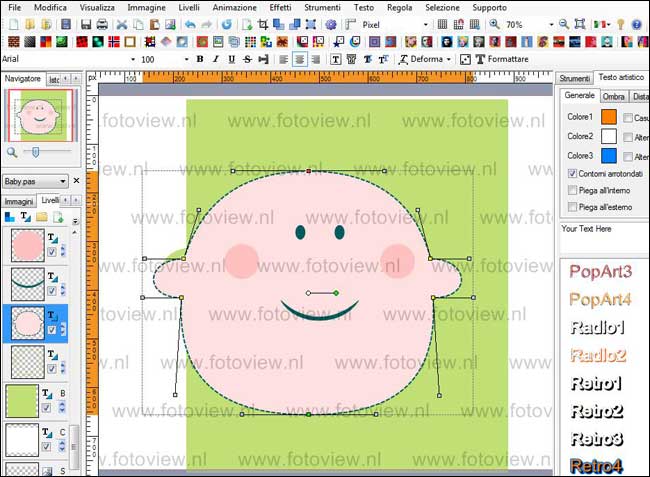Toggle Italic text formatting
The height and width of the screenshot is (477, 650).
point(215,59)
